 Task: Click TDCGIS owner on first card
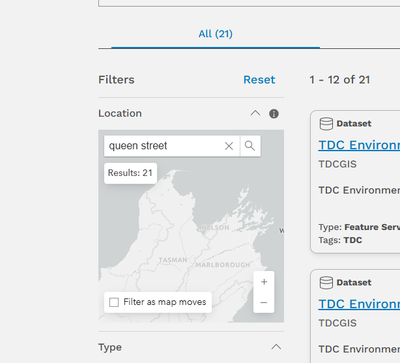tap(337, 164)
